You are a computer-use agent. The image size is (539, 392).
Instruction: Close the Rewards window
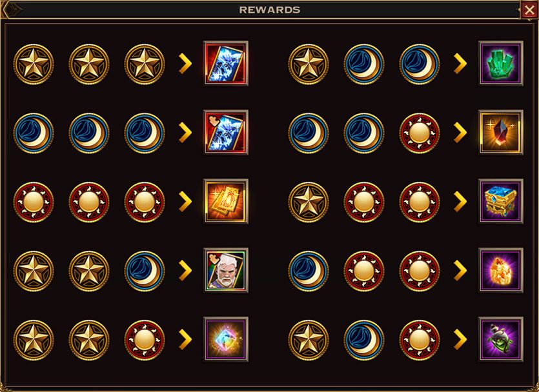click(x=529, y=10)
